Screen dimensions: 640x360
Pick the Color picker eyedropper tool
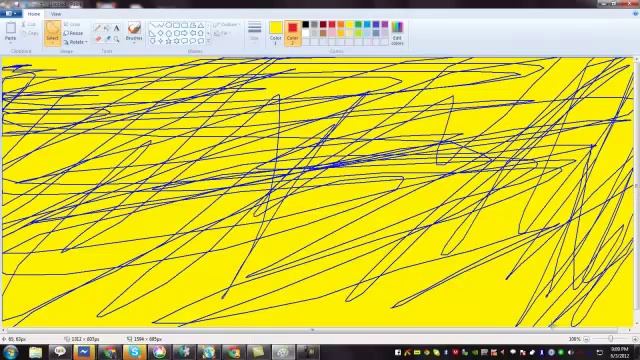107,39
